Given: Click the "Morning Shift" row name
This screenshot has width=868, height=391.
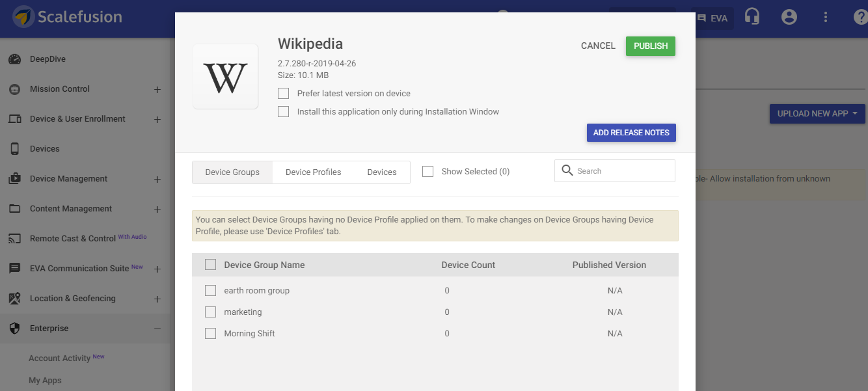Looking at the screenshot, I should (249, 334).
